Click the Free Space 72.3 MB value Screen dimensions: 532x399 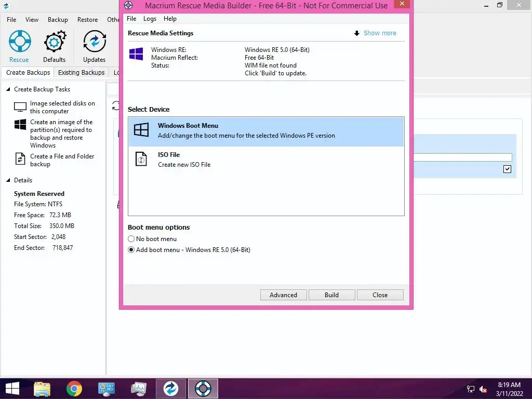[60, 215]
